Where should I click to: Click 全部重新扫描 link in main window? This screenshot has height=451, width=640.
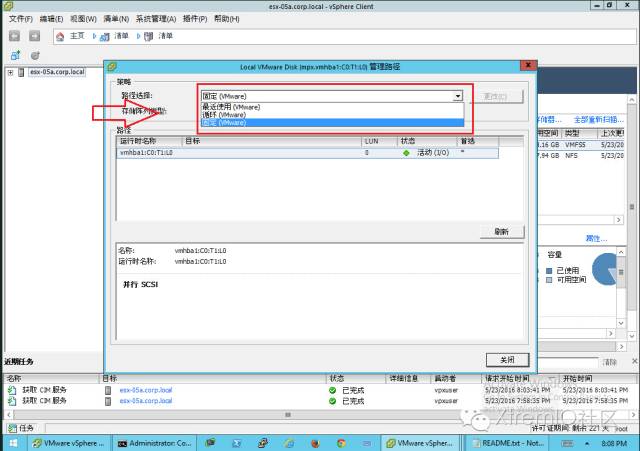[598, 120]
